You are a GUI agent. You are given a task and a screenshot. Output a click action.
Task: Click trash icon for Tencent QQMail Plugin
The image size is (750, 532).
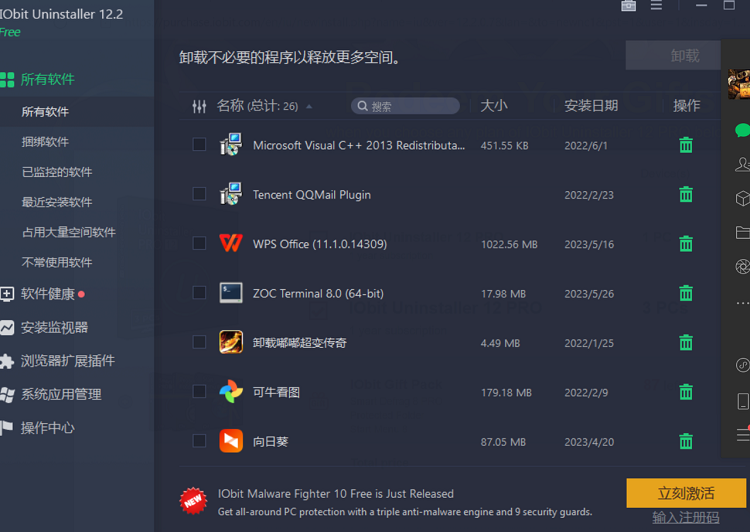(686, 194)
